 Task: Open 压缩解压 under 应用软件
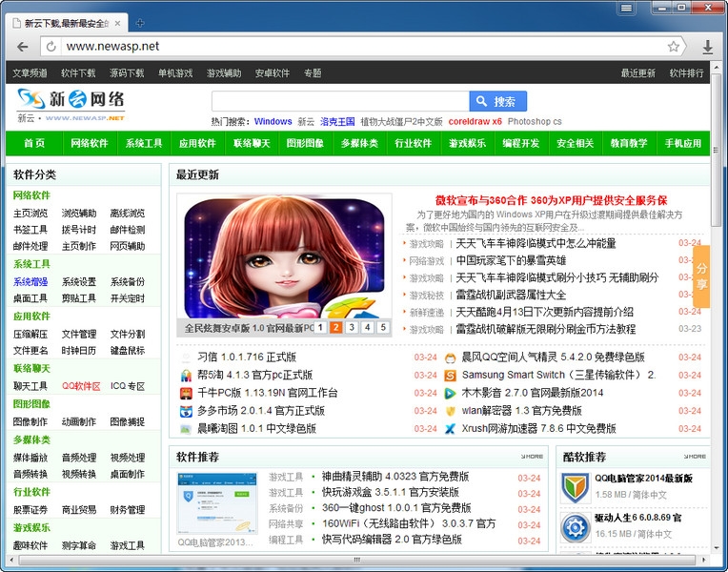tap(30, 334)
